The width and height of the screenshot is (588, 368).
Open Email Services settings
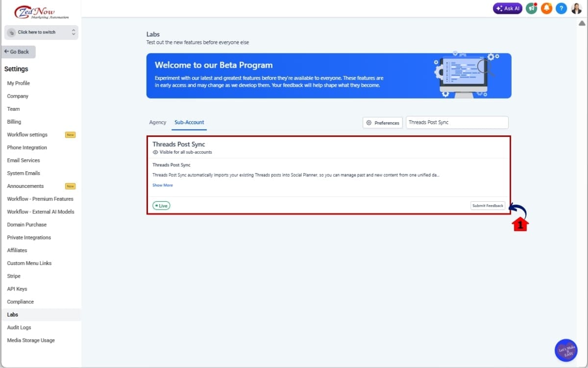pos(24,160)
